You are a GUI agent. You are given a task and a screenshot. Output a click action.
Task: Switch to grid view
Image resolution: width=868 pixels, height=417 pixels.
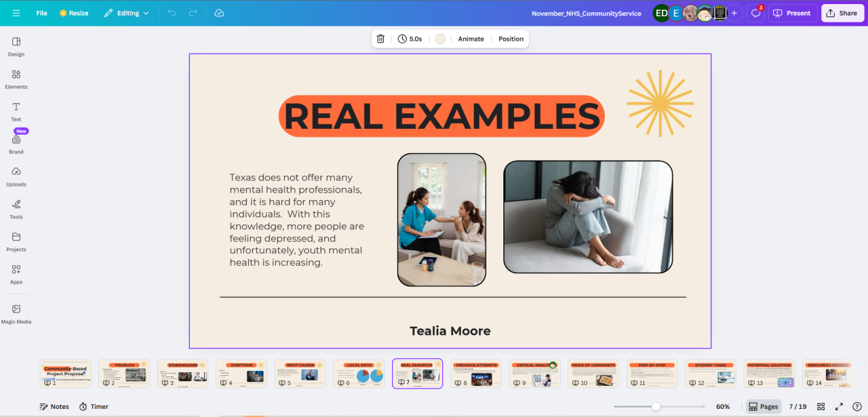coord(821,407)
